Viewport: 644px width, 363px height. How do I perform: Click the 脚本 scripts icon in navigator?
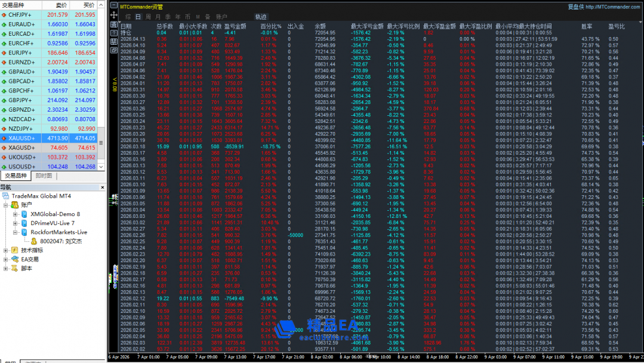15,268
